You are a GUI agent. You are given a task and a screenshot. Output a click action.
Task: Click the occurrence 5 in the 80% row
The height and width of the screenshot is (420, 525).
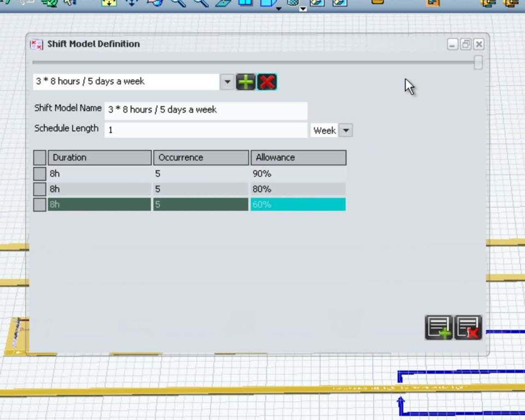(201, 189)
